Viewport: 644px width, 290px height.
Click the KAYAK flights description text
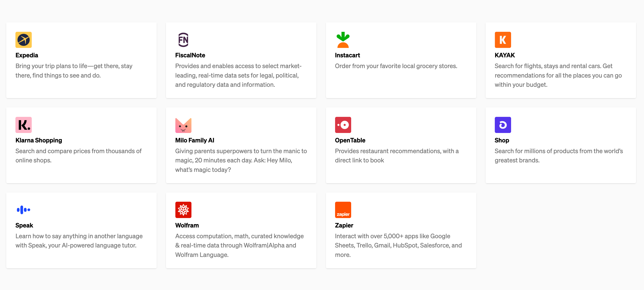558,75
